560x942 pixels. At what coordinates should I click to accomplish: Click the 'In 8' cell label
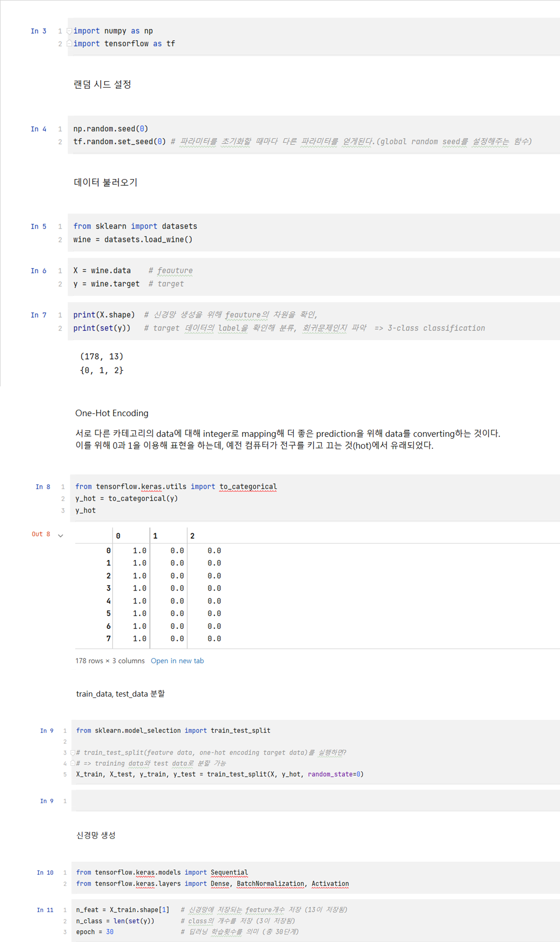click(43, 487)
